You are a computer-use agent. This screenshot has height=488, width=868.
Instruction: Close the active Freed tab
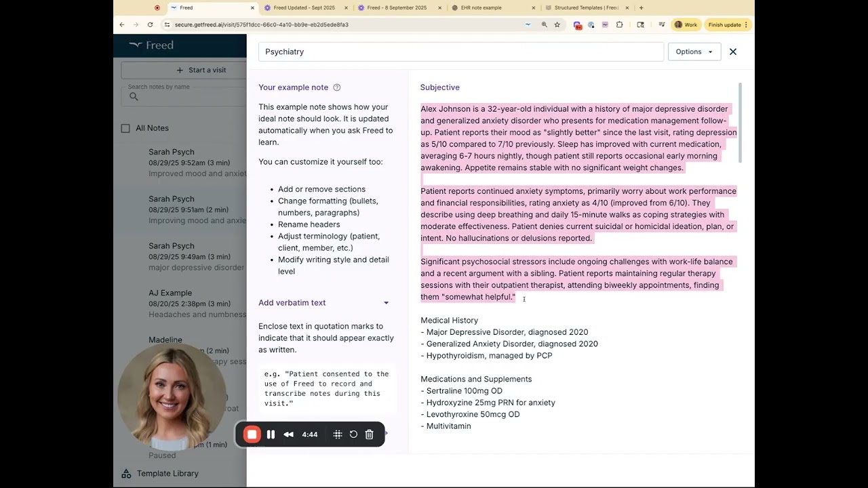[252, 7]
